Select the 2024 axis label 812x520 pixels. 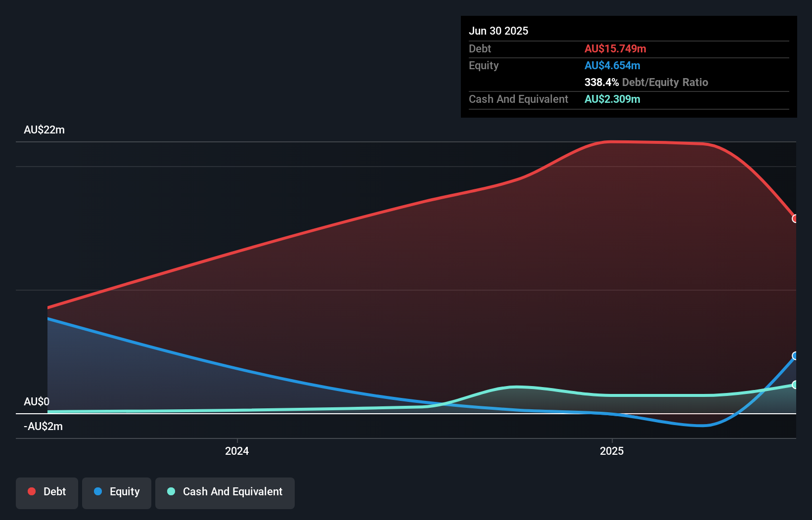236,450
